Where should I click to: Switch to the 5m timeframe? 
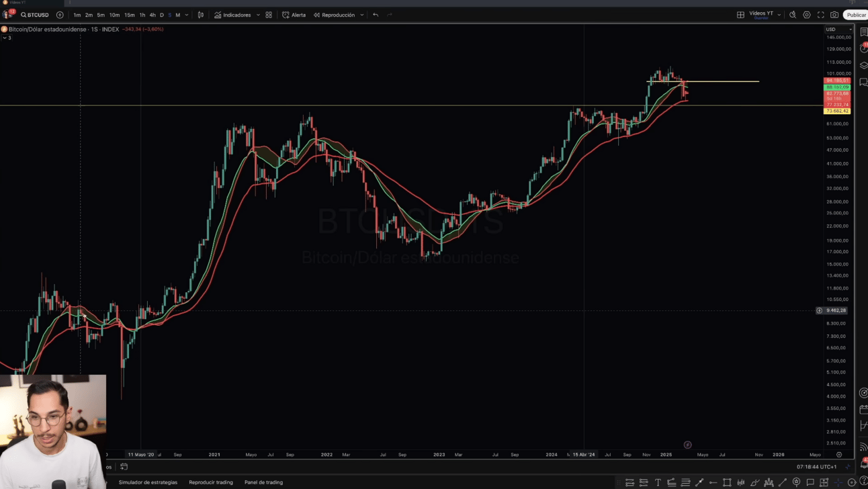coord(101,15)
